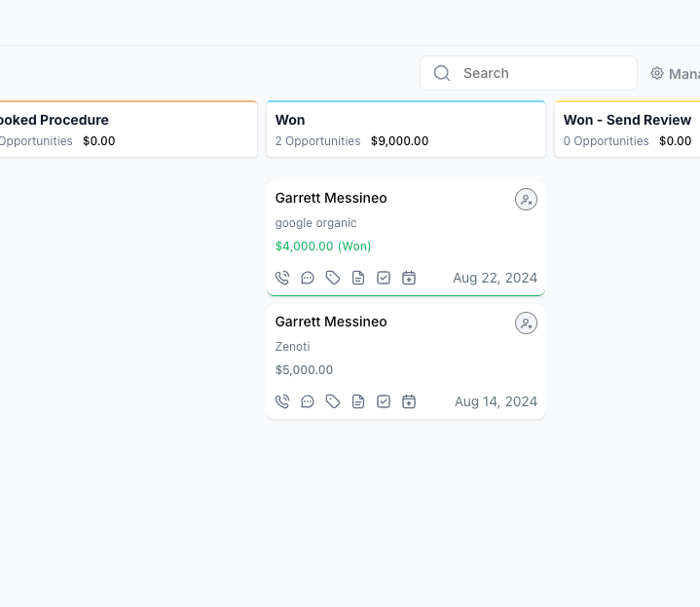
Task: Open notes icon on Aug 22 card
Action: pyautogui.click(x=358, y=278)
